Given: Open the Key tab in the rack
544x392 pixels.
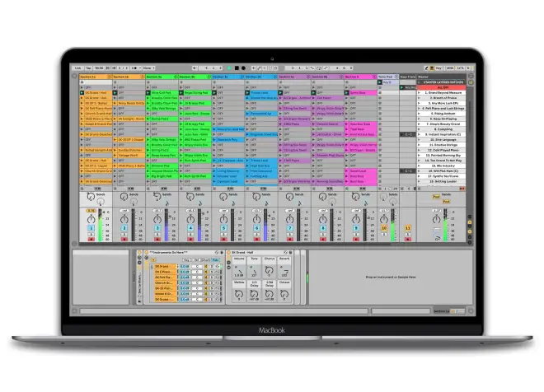Looking at the screenshot, I should coord(186,259).
